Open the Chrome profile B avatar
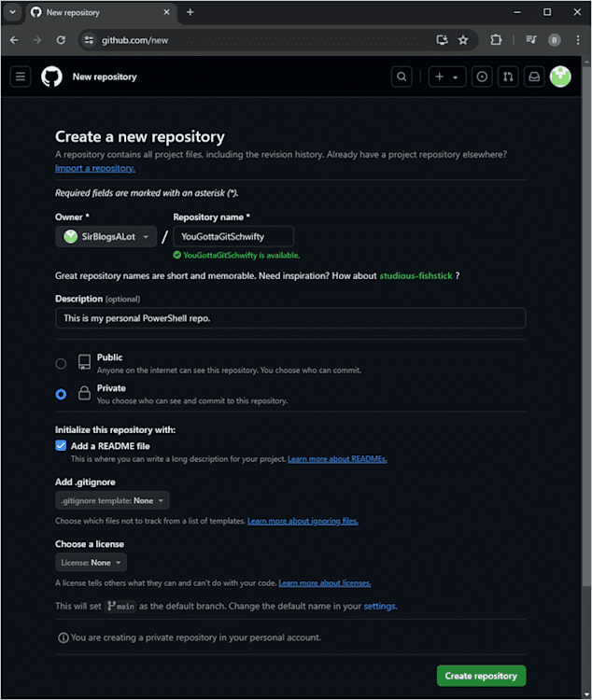Viewport: 592px width, 700px height. click(x=555, y=40)
